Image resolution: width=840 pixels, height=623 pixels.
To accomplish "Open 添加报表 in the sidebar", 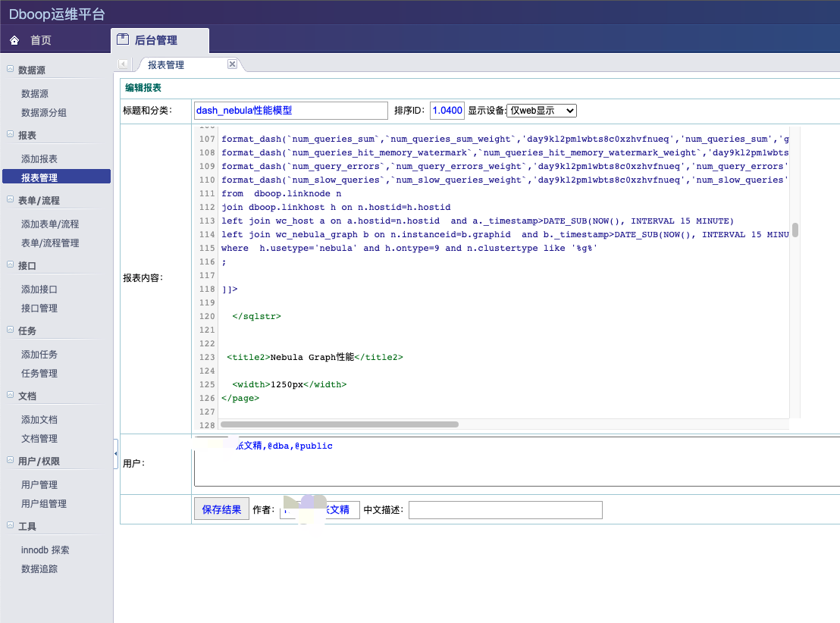I will click(x=39, y=159).
